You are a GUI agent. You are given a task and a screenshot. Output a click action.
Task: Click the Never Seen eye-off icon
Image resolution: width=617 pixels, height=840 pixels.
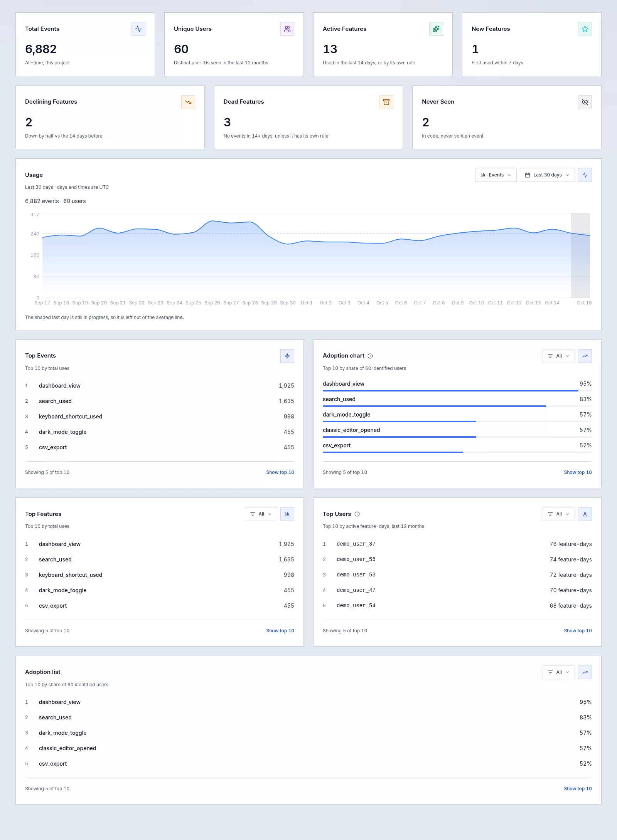(585, 102)
